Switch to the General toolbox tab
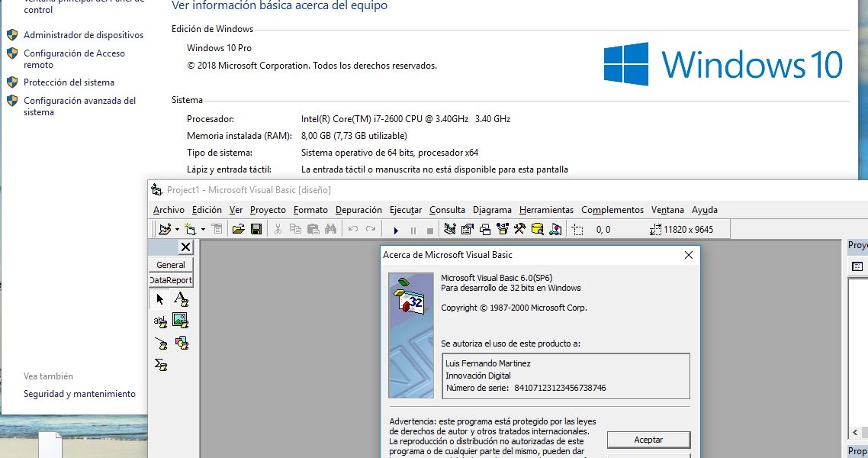 171,265
